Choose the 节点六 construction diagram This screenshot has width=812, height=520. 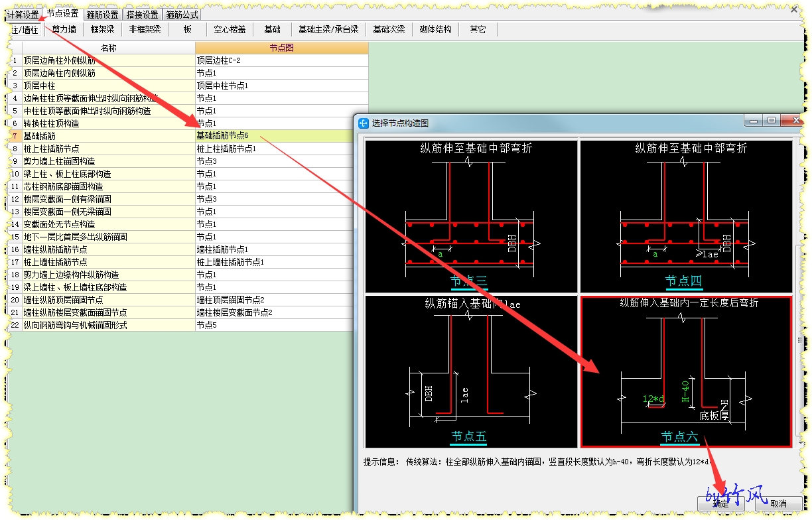[686, 371]
